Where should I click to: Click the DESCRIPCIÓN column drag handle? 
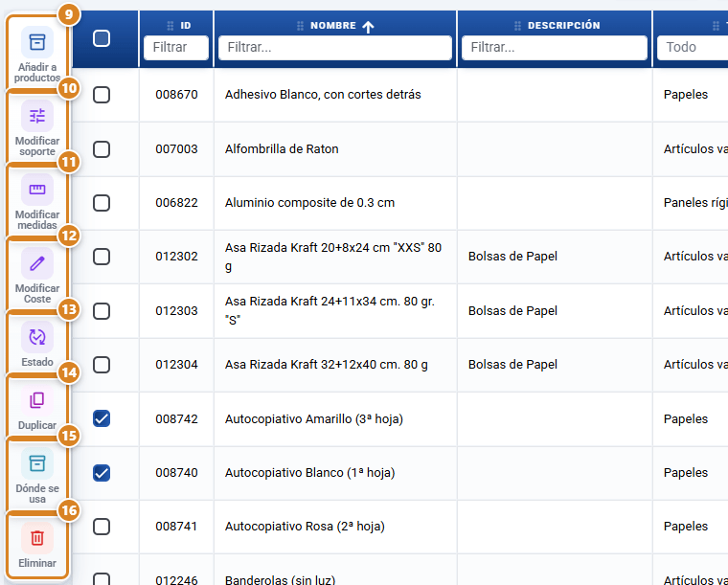pyautogui.click(x=517, y=26)
